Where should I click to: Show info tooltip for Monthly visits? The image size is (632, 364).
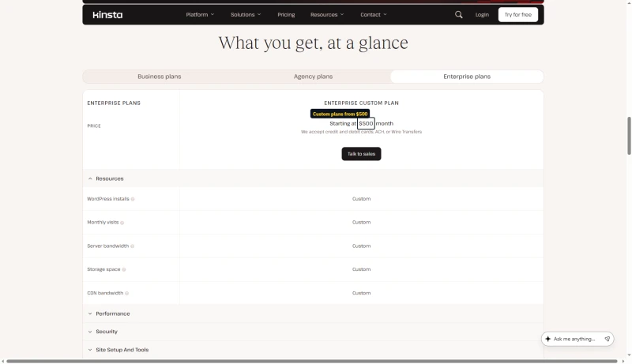[122, 223]
